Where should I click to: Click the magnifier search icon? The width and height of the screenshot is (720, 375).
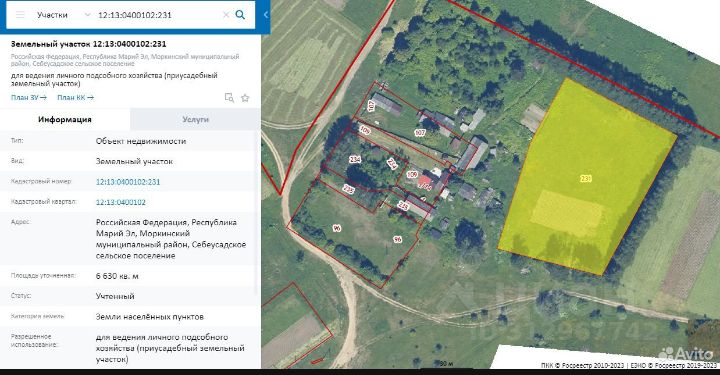[x=240, y=15]
